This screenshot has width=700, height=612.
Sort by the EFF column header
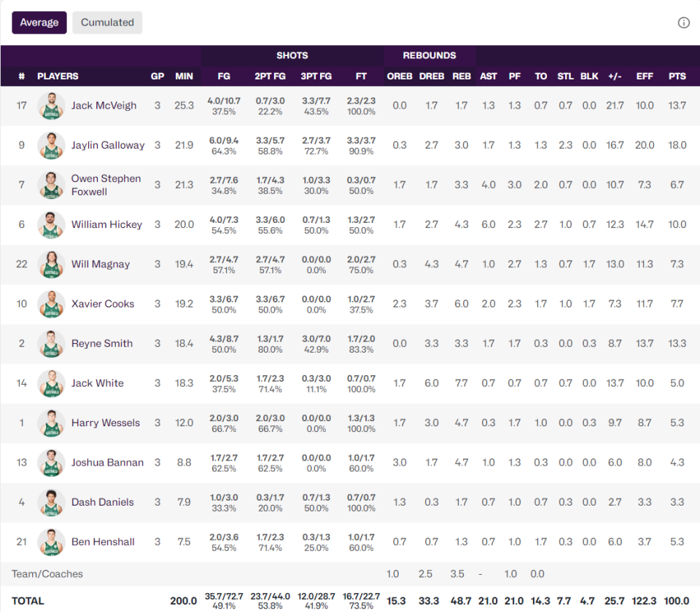coord(645,76)
